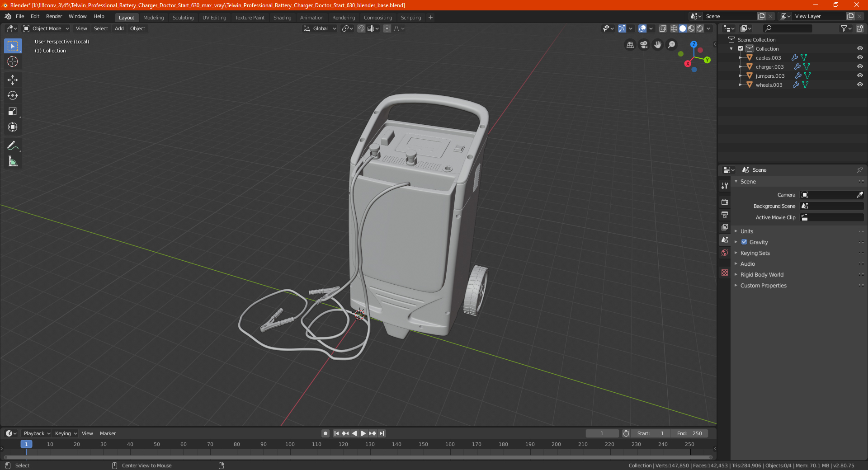Pick the Annotate pencil tool

click(x=13, y=146)
